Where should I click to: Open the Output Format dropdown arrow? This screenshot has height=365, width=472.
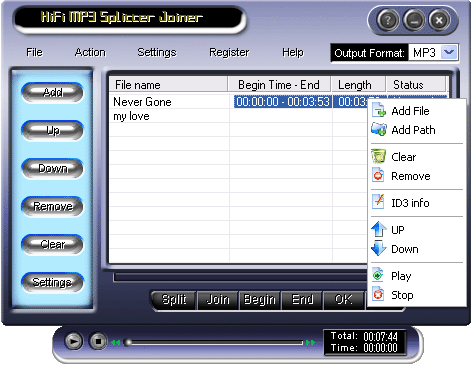point(449,52)
